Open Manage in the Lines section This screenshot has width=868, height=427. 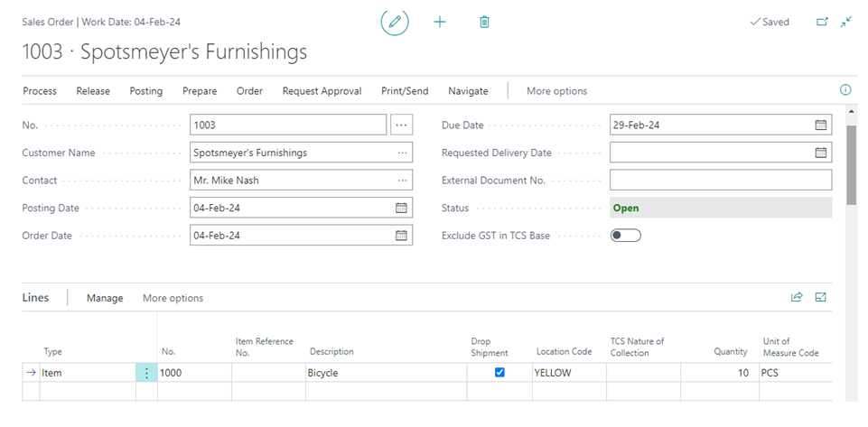[105, 298]
